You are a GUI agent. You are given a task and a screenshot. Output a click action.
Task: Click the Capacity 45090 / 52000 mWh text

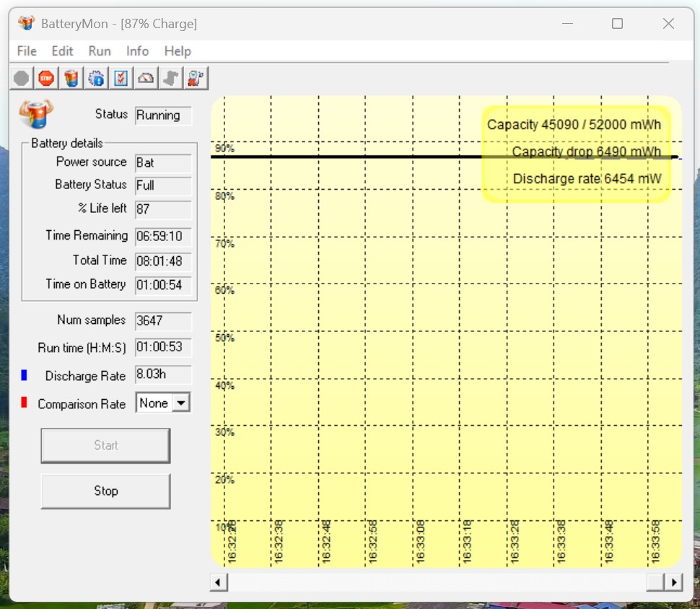pos(574,125)
